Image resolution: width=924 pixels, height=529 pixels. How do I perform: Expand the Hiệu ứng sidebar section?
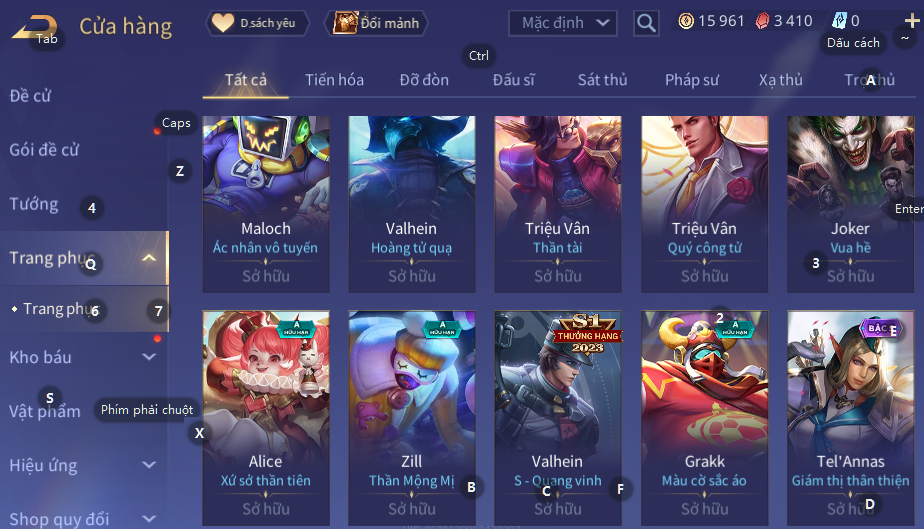(x=149, y=465)
